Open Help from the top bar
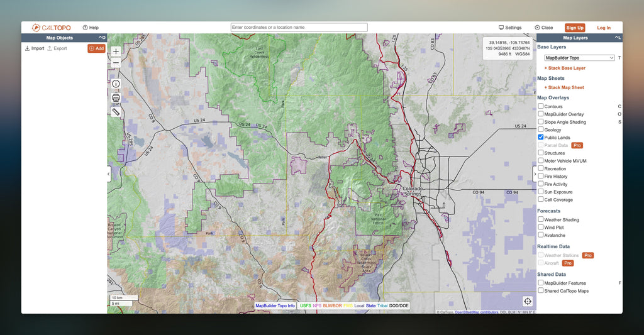This screenshot has width=644, height=335. click(91, 28)
